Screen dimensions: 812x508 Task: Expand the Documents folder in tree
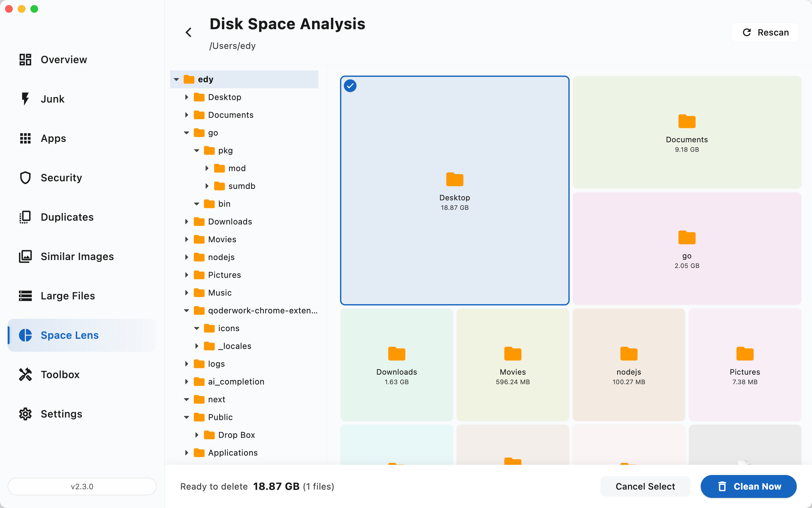[187, 115]
